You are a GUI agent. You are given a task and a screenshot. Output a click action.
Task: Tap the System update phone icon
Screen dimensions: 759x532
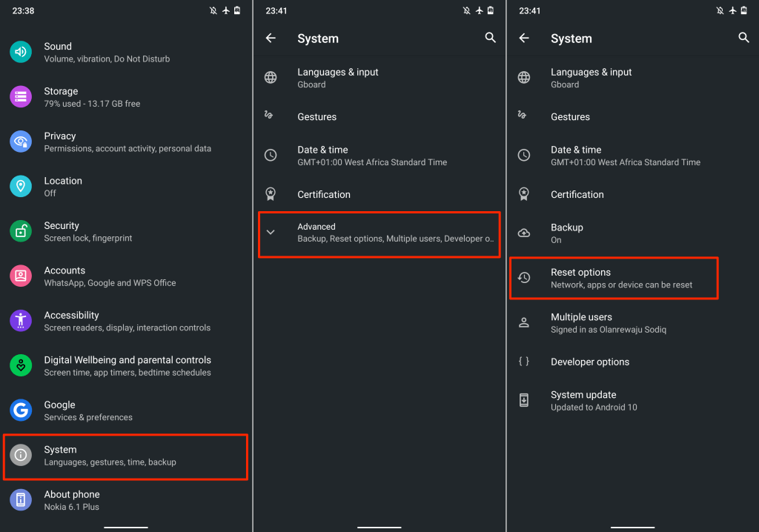(524, 400)
